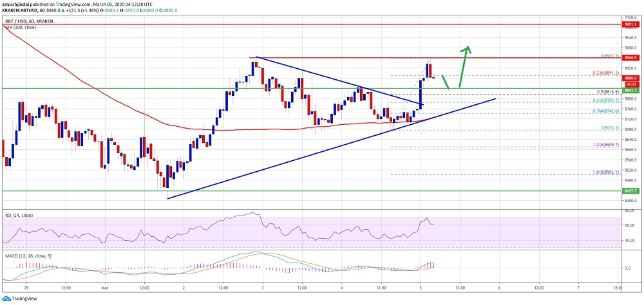Click the MA (100, close) indicator label
The image size is (644, 305).
19,27
